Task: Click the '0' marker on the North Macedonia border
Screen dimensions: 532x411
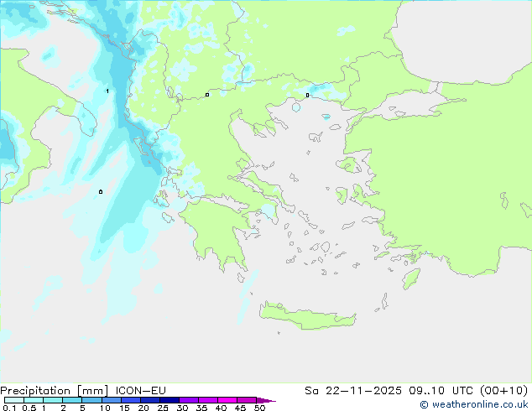Action: (x=207, y=95)
